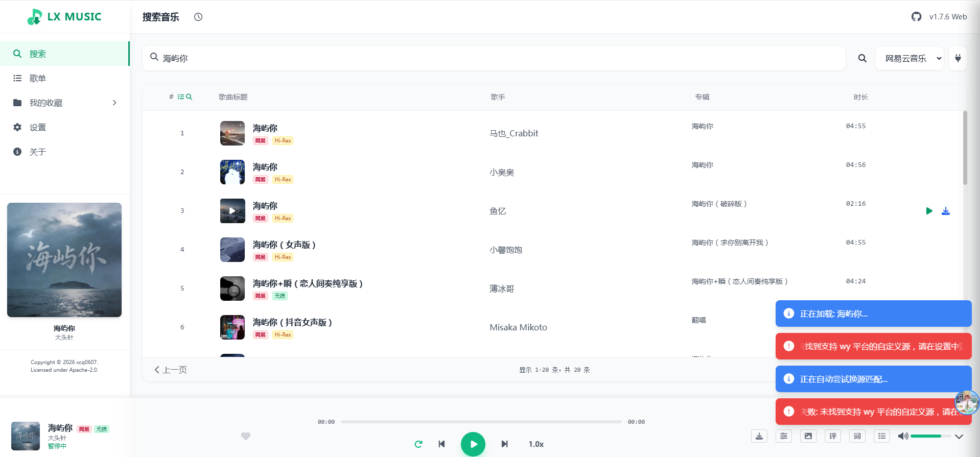Viewport: 980px width, 457px height.
Task: Open 歌单 in the sidebar
Action: coord(65,78)
